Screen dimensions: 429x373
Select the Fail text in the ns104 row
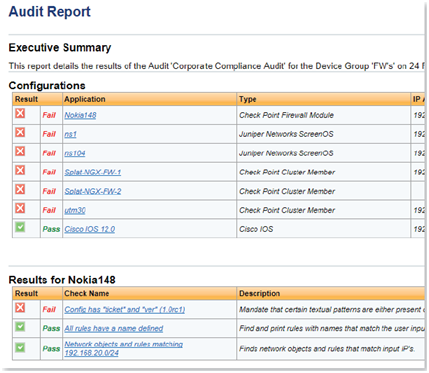click(49, 153)
